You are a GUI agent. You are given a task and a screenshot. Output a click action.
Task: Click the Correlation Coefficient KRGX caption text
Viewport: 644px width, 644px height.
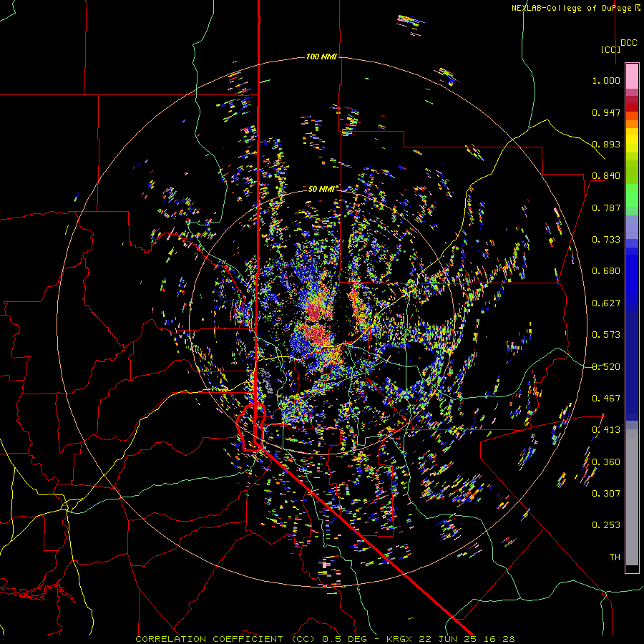click(325, 639)
